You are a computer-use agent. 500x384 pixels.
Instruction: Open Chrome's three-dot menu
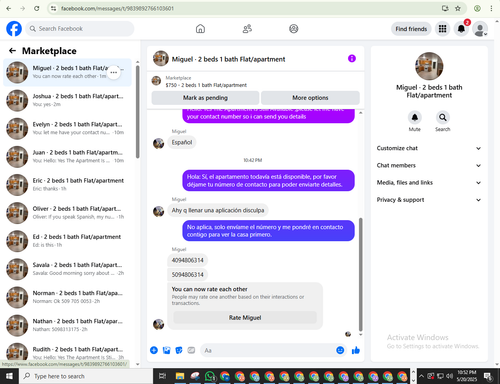tap(491, 8)
